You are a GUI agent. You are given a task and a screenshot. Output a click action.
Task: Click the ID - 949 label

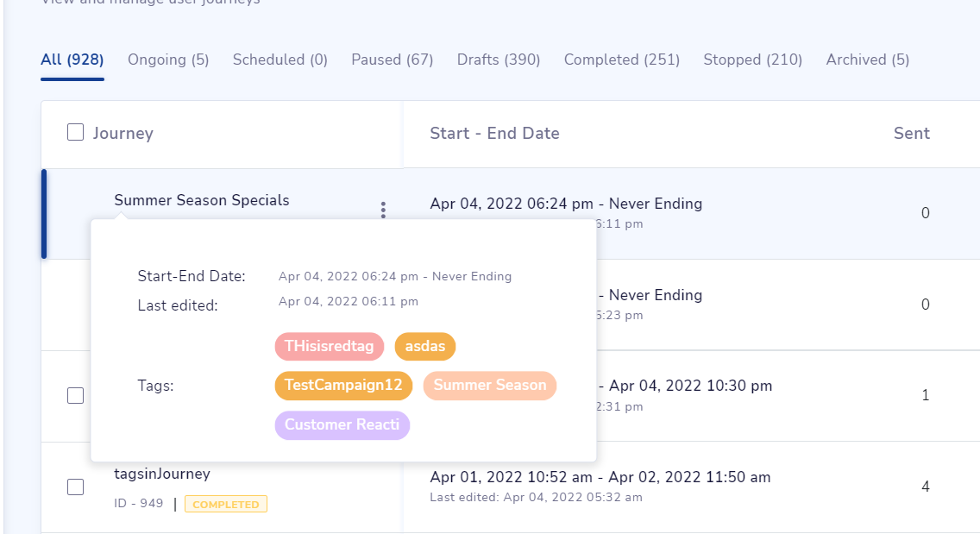pyautogui.click(x=138, y=503)
